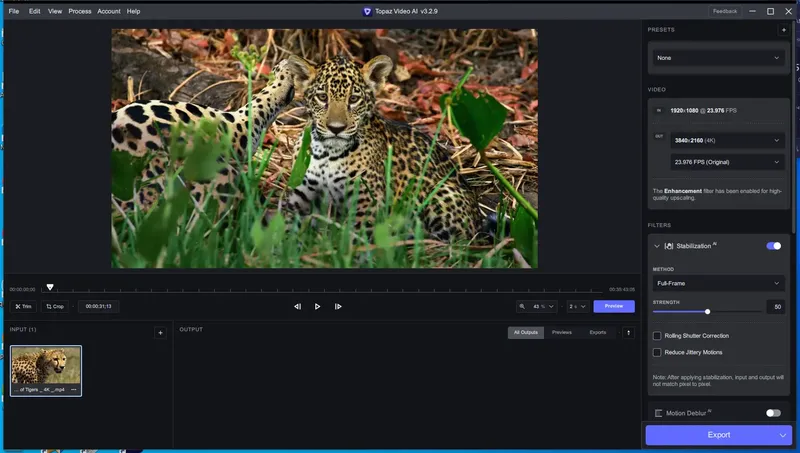Open the Account menu

(109, 11)
